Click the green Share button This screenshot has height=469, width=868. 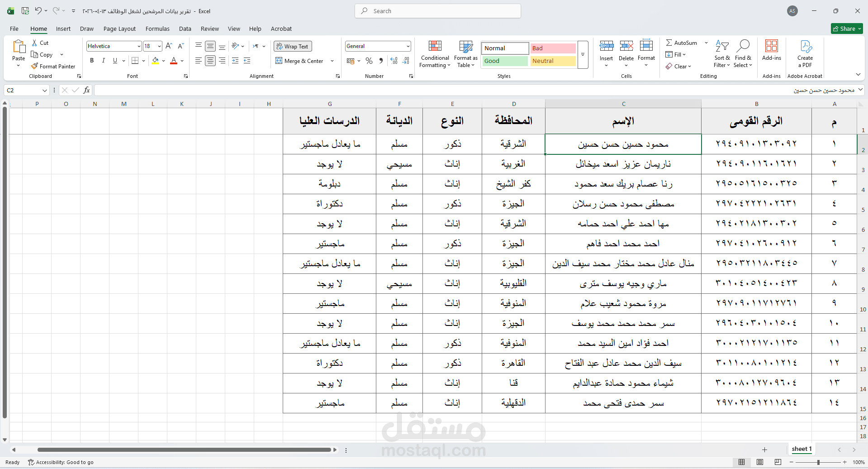click(x=847, y=29)
